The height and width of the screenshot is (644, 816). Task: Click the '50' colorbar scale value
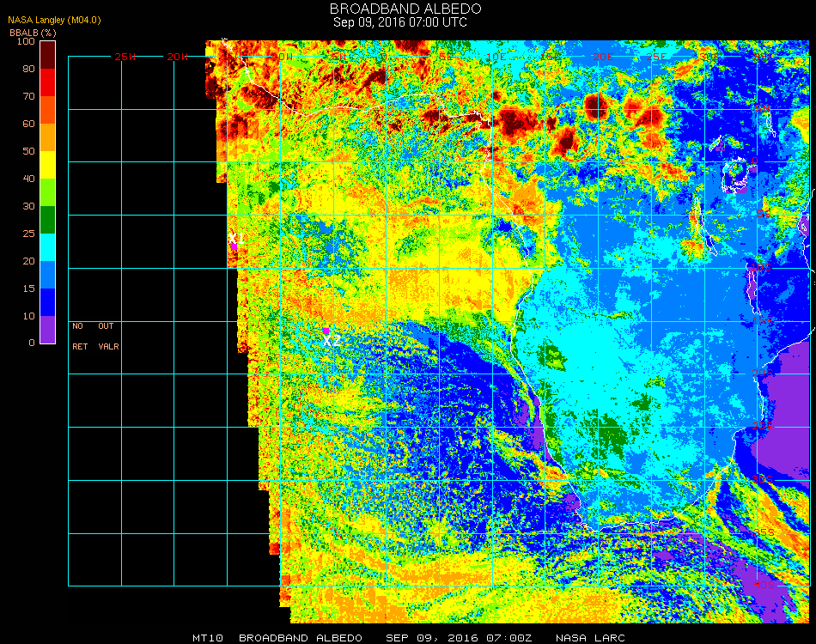[28, 151]
